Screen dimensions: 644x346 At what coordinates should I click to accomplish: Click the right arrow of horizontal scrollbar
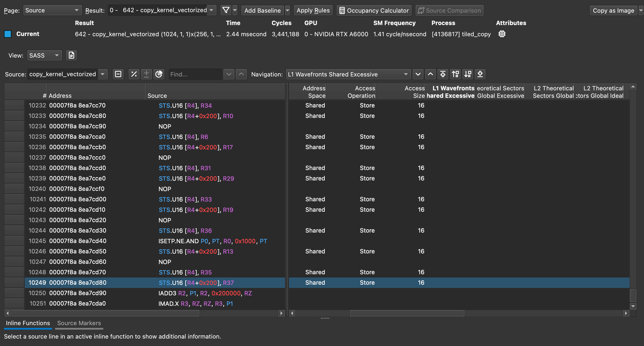(282, 313)
